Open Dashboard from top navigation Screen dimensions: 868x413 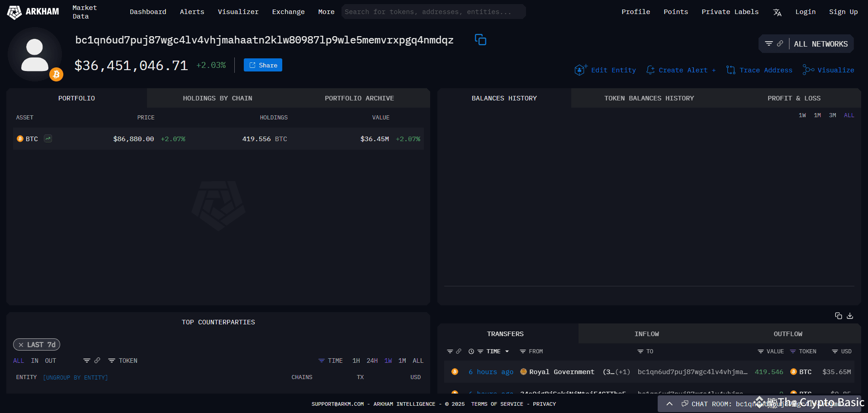(x=148, y=12)
